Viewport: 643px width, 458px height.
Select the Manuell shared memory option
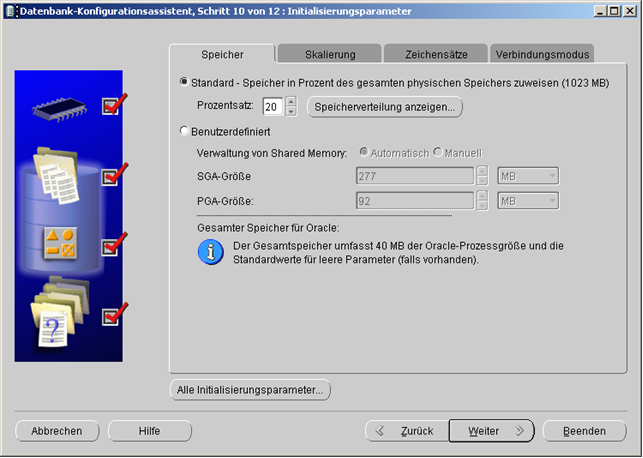pyautogui.click(x=438, y=152)
